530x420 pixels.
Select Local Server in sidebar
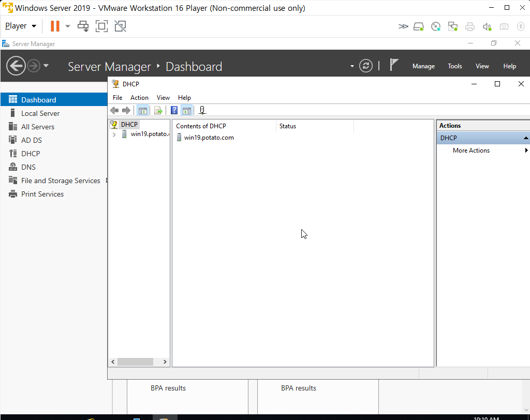[54, 113]
